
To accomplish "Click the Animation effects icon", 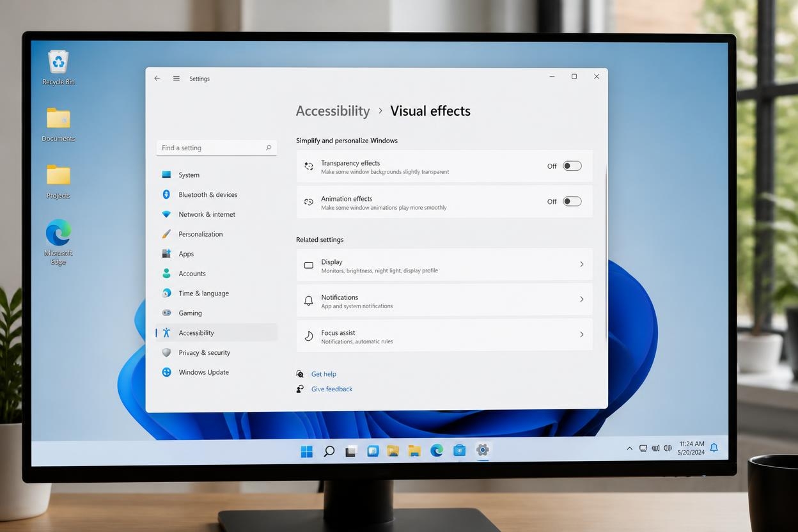I will pos(309,202).
